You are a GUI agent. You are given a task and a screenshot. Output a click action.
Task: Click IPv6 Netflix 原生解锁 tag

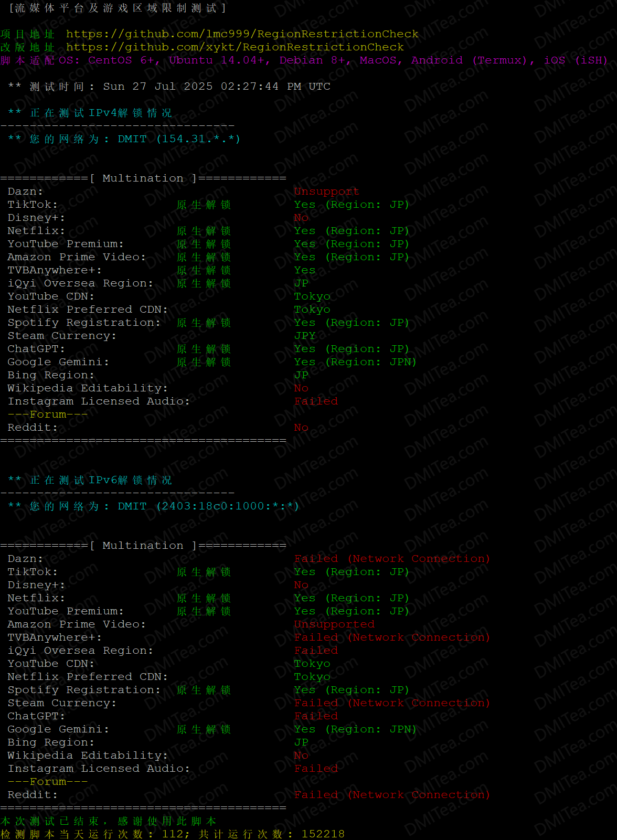pos(204,598)
